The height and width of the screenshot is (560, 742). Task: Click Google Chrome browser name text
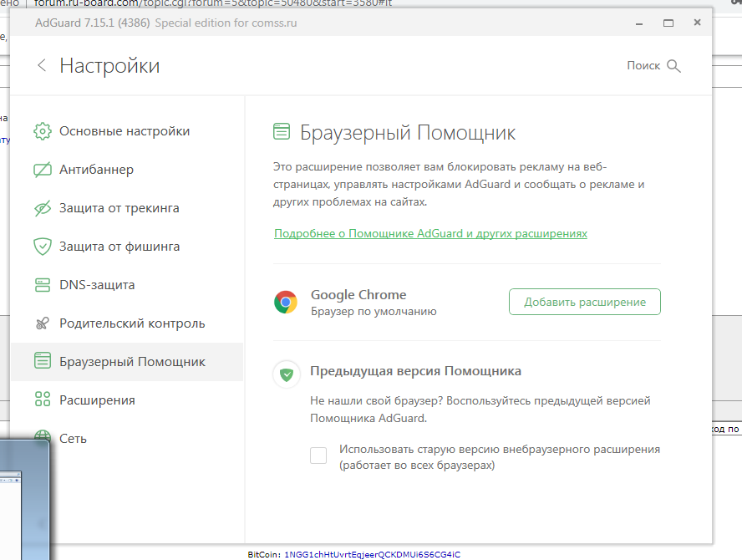358,295
